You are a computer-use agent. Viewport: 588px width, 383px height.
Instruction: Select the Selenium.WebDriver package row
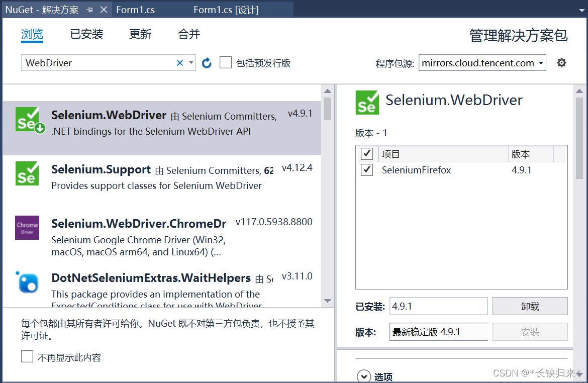pos(162,128)
